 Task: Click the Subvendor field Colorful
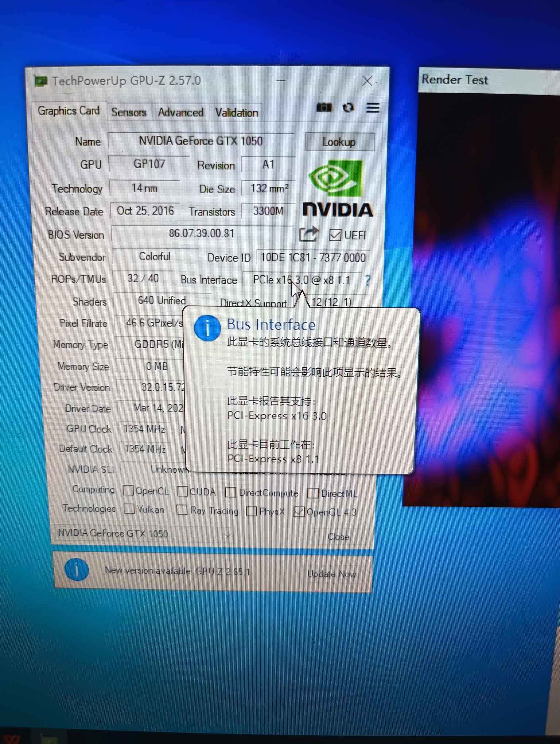point(155,257)
